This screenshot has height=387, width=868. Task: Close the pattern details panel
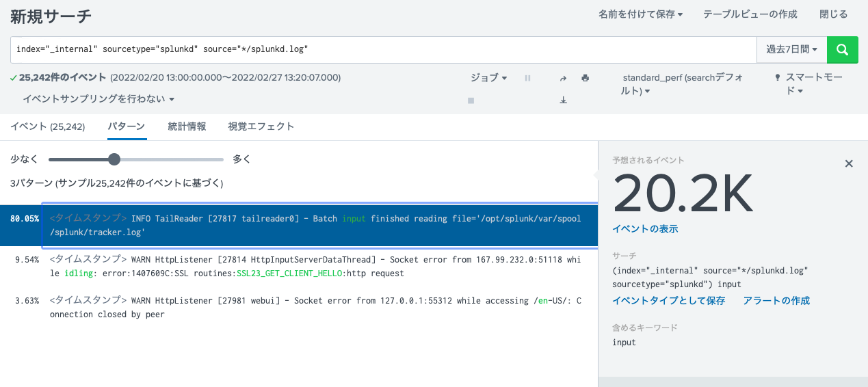(849, 163)
